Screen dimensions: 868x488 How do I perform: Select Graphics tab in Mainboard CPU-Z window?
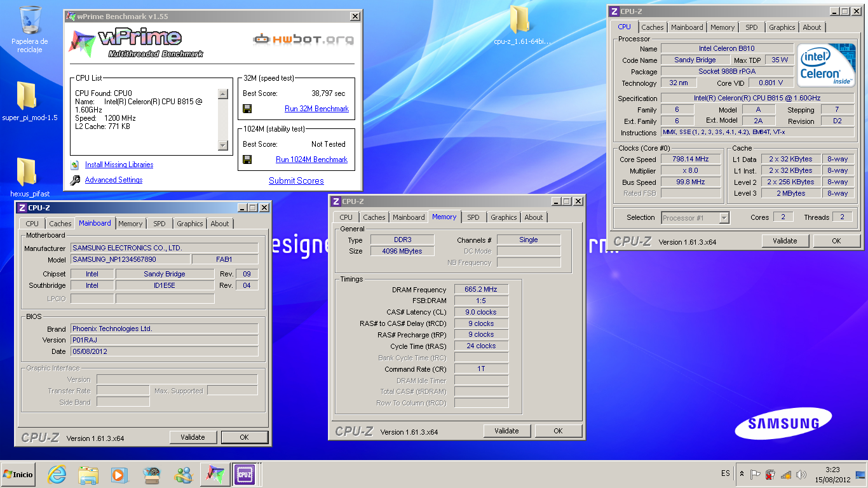coord(189,224)
